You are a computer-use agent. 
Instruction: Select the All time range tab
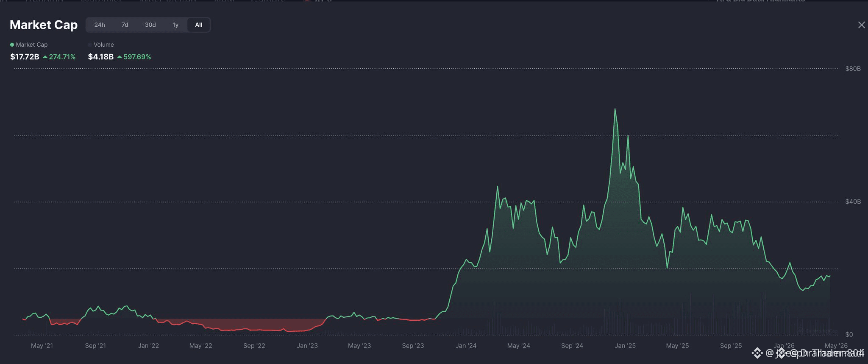(199, 25)
